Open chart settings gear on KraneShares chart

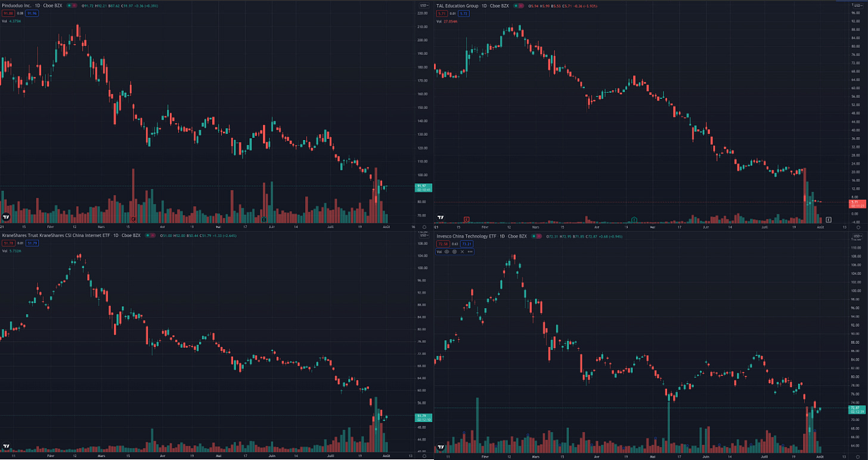pyautogui.click(x=424, y=455)
